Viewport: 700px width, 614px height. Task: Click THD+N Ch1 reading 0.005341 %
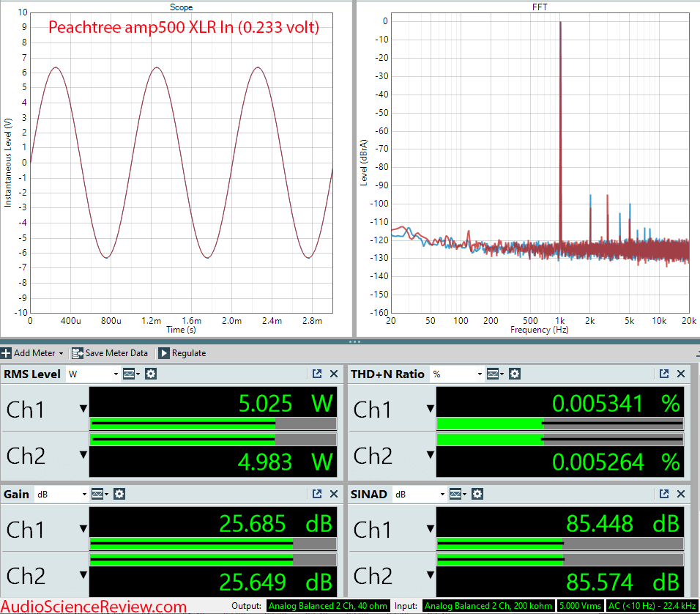(x=616, y=403)
